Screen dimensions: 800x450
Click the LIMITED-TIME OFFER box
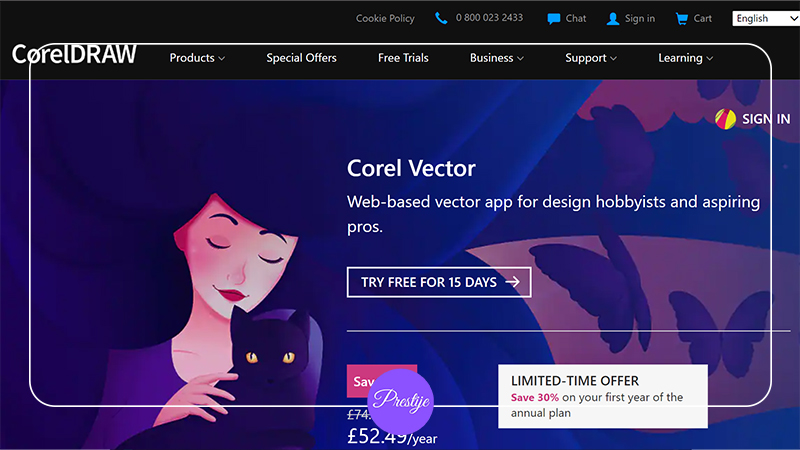pos(603,396)
